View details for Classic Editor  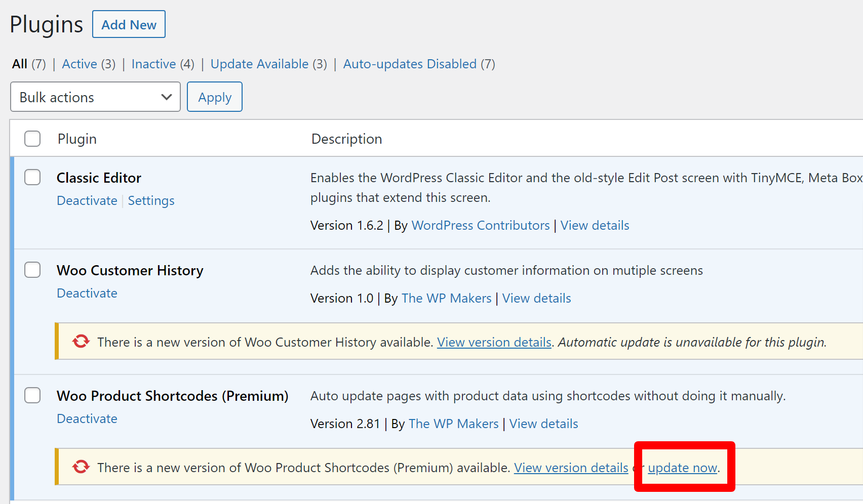[x=595, y=225]
